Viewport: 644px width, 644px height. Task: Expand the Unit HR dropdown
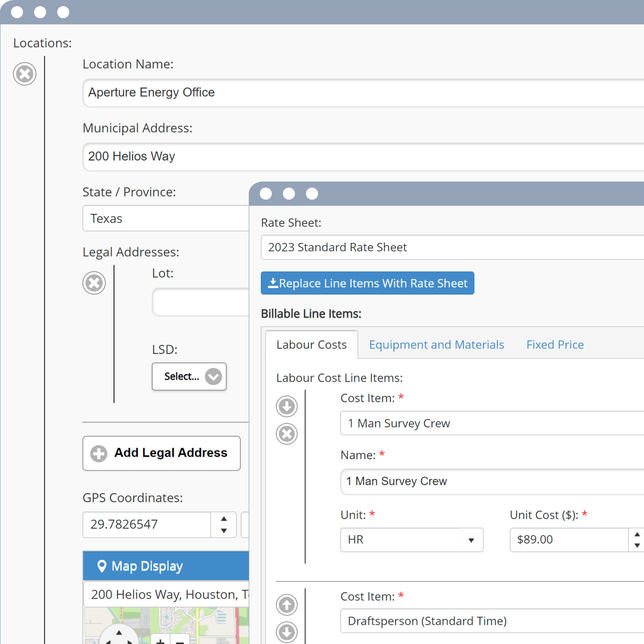(411, 539)
